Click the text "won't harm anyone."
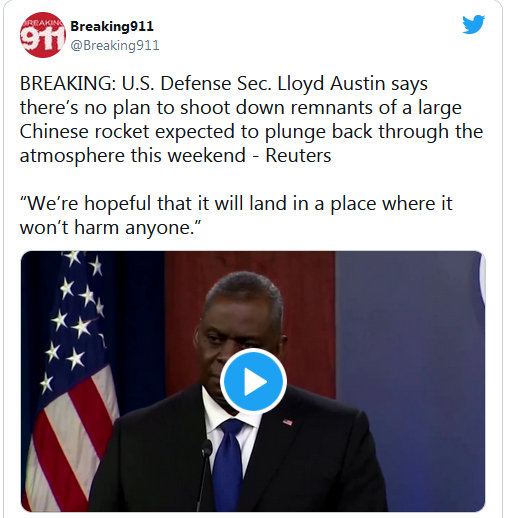The height and width of the screenshot is (518, 527). coord(110,228)
